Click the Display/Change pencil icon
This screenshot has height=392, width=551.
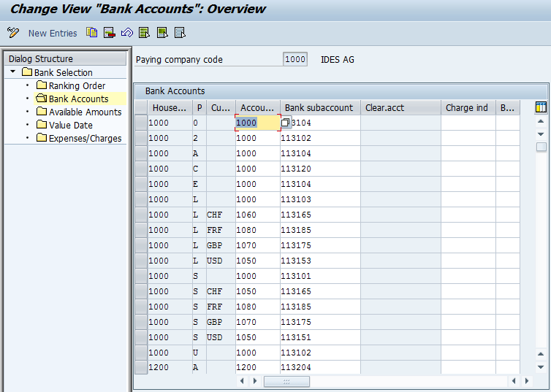pos(12,33)
